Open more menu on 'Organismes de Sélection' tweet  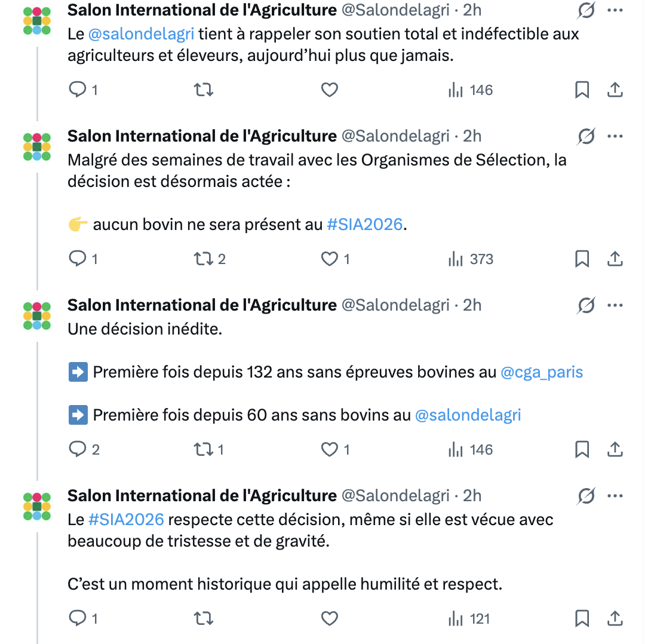click(615, 136)
